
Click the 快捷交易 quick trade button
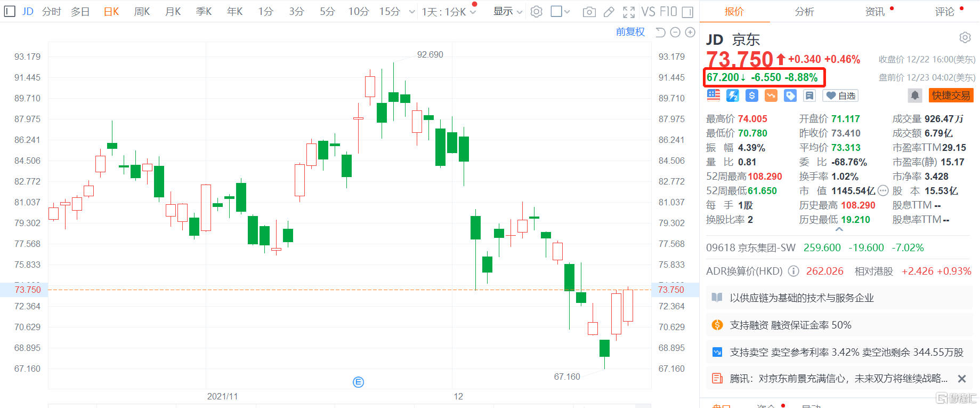pos(951,95)
